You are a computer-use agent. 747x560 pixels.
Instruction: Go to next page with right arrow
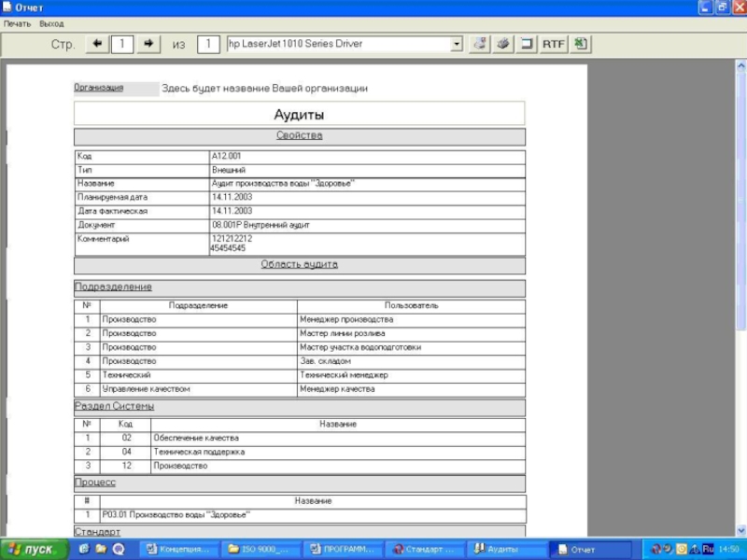[148, 44]
